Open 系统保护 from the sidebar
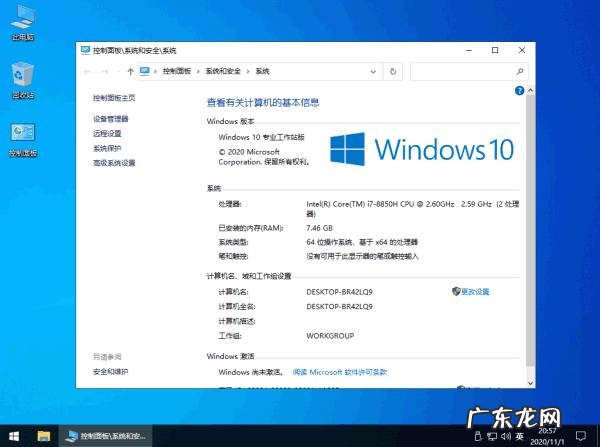 pos(107,148)
